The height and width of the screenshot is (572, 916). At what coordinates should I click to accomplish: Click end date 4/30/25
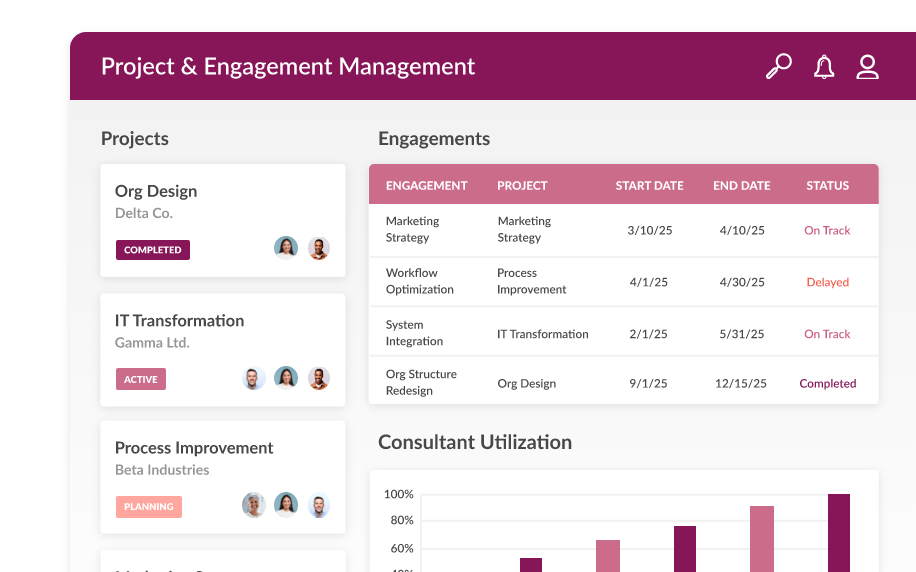tap(742, 282)
